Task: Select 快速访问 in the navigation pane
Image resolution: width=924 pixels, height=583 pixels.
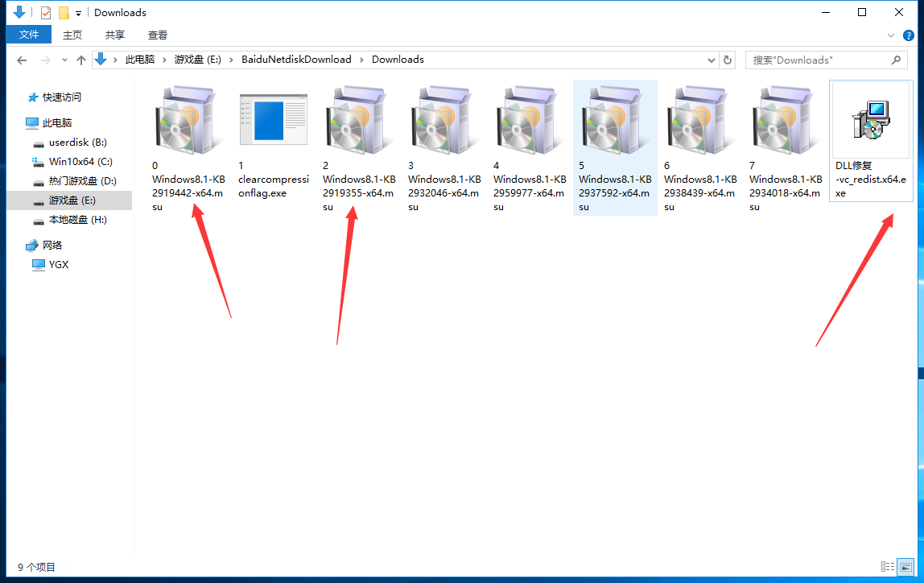Action: coord(62,97)
